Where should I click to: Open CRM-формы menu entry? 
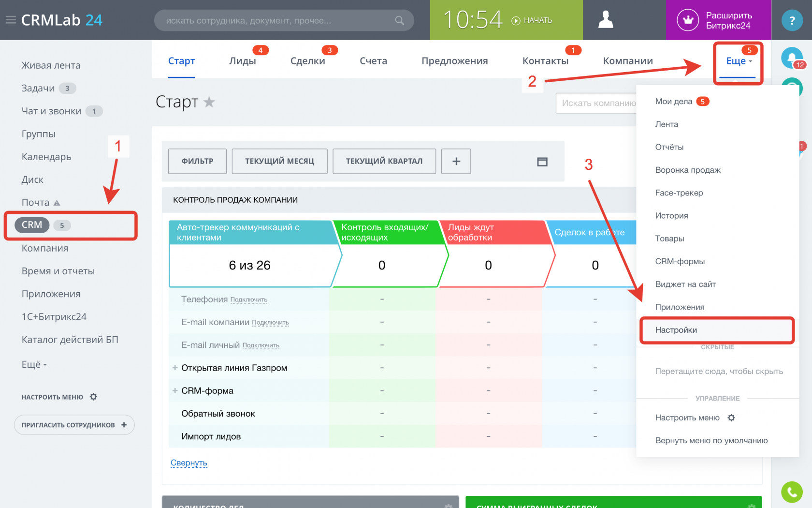(x=680, y=261)
